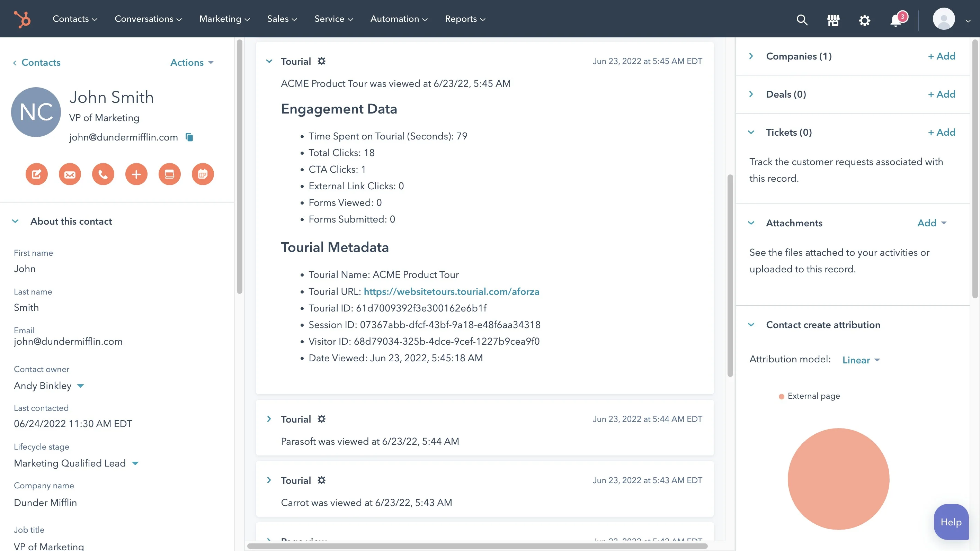Screen dimensions: 980x551
Task: Open the search magnifier icon
Action: (x=802, y=19)
